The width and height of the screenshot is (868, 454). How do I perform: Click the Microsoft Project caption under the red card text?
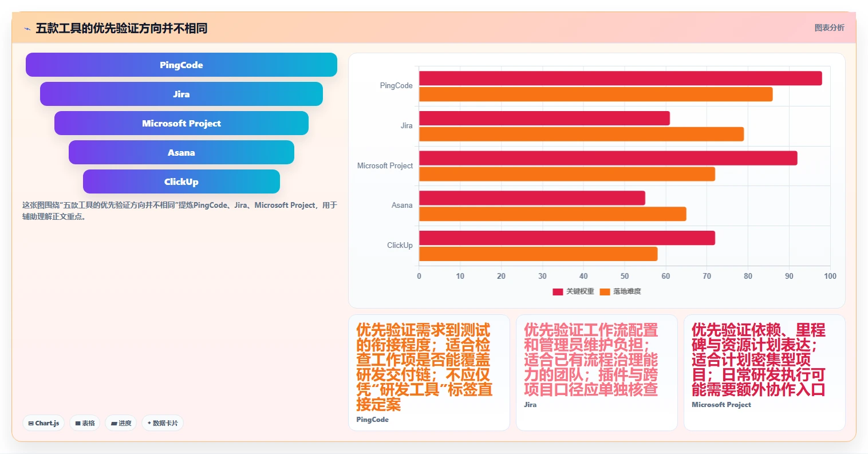(721, 405)
